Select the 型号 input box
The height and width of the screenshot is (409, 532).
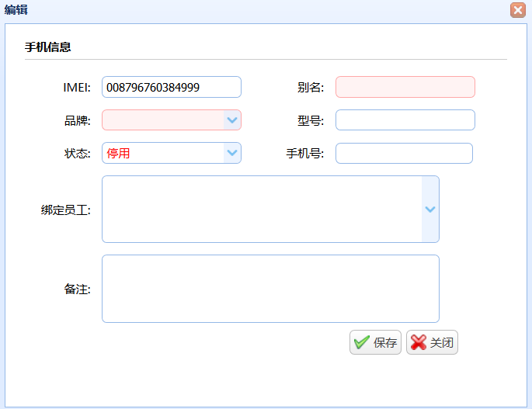tap(405, 120)
